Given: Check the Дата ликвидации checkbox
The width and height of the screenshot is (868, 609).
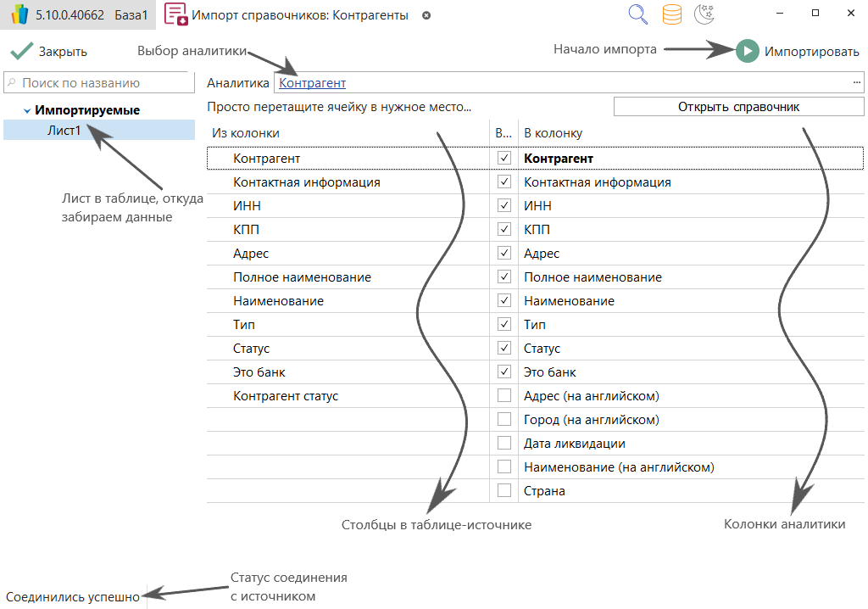Looking at the screenshot, I should tap(504, 444).
